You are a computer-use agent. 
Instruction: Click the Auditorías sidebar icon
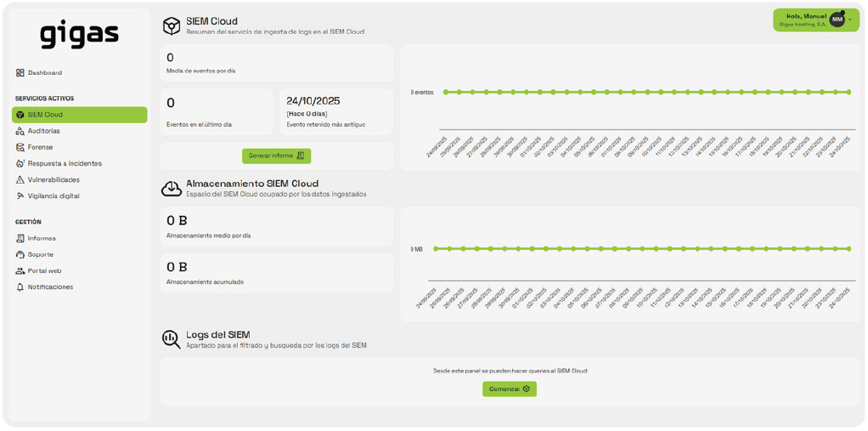(x=20, y=131)
